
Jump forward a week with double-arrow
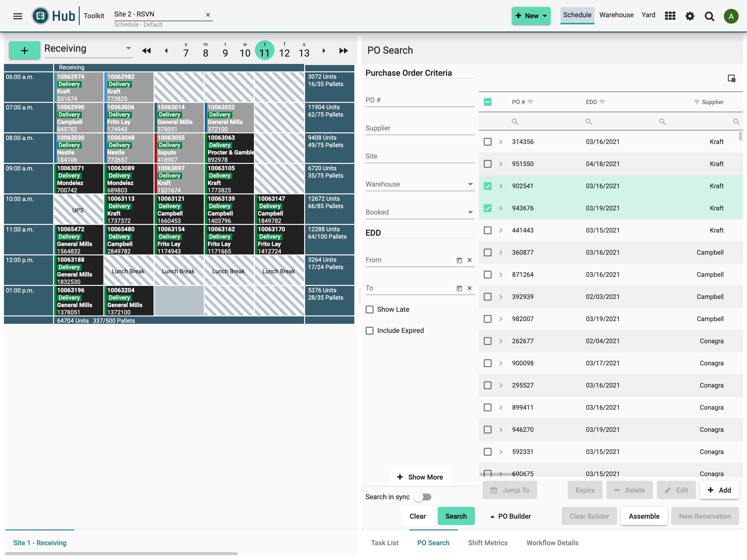(x=343, y=51)
